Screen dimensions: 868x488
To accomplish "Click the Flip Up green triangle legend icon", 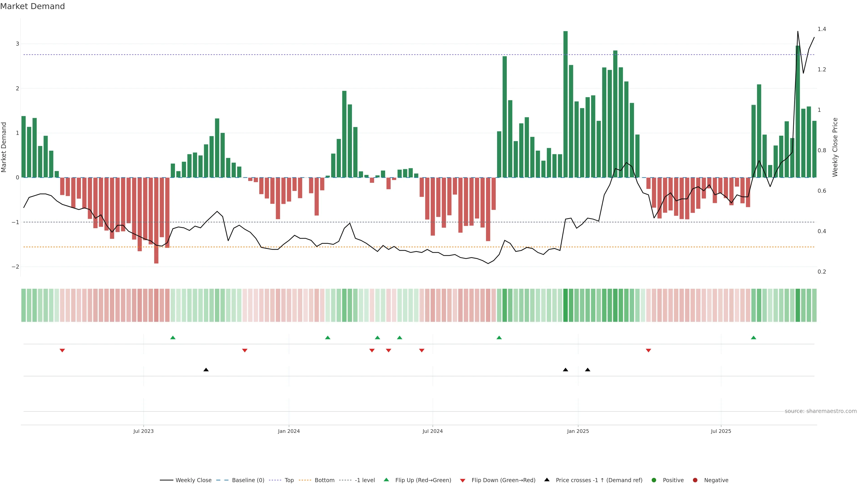I will tap(387, 480).
